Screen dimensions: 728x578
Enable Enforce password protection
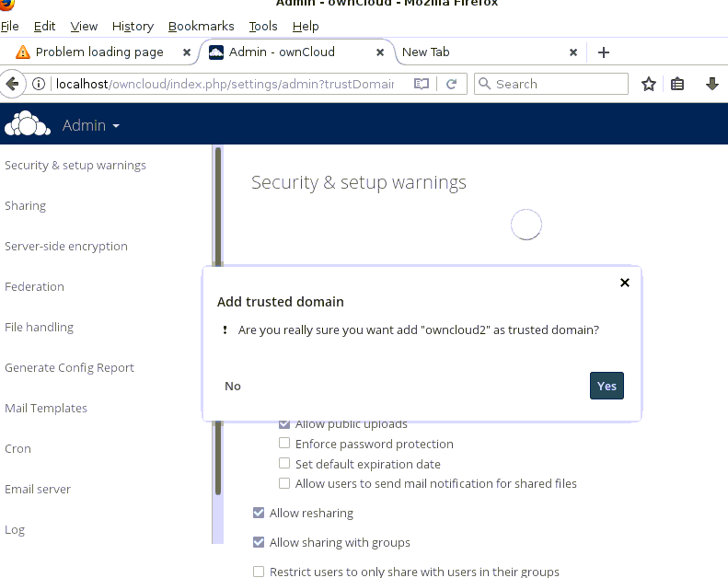pos(284,443)
